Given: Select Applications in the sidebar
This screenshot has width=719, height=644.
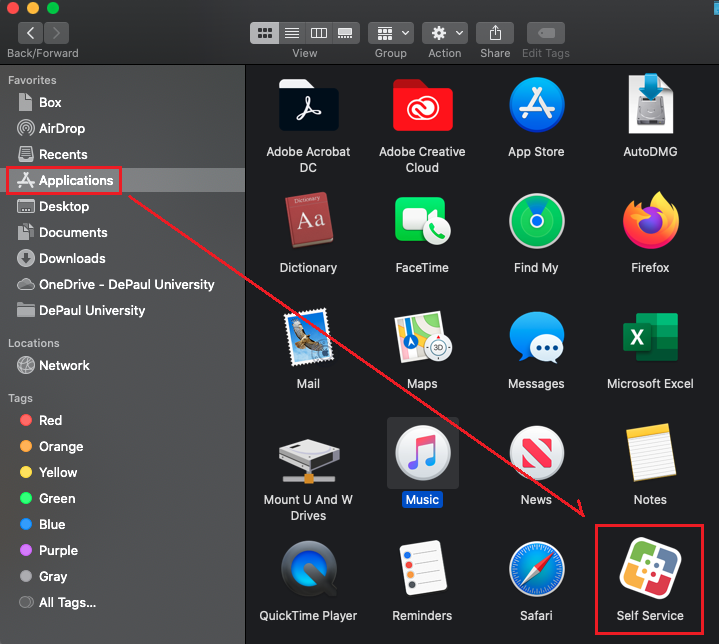Looking at the screenshot, I should [x=75, y=180].
